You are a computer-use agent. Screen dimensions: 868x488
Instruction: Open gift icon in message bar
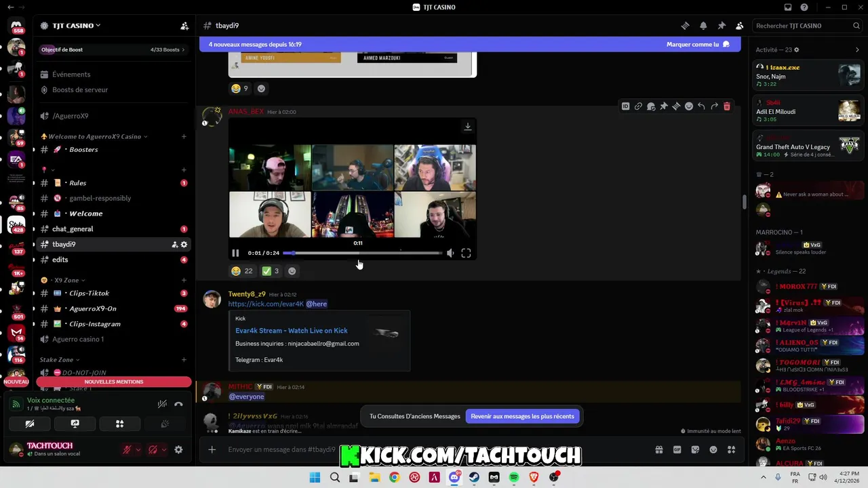(658, 449)
